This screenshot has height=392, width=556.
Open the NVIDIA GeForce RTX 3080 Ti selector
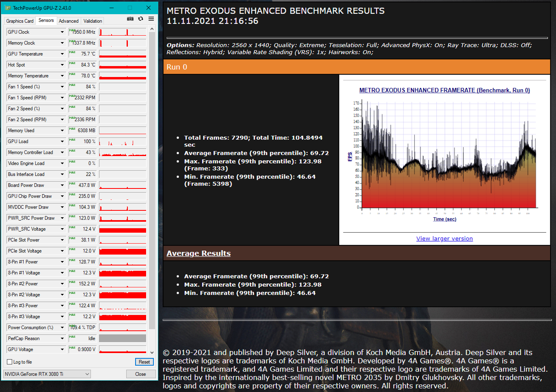[x=47, y=374]
